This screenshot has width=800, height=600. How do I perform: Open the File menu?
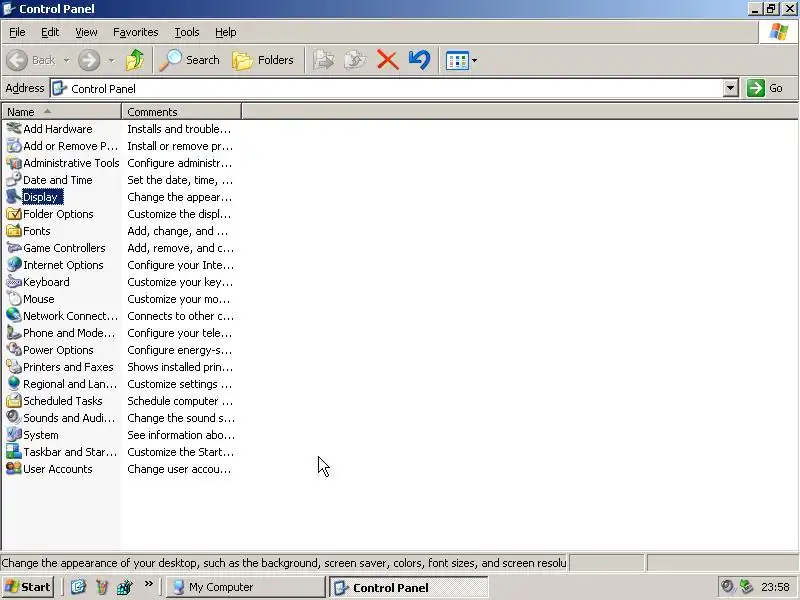(17, 32)
